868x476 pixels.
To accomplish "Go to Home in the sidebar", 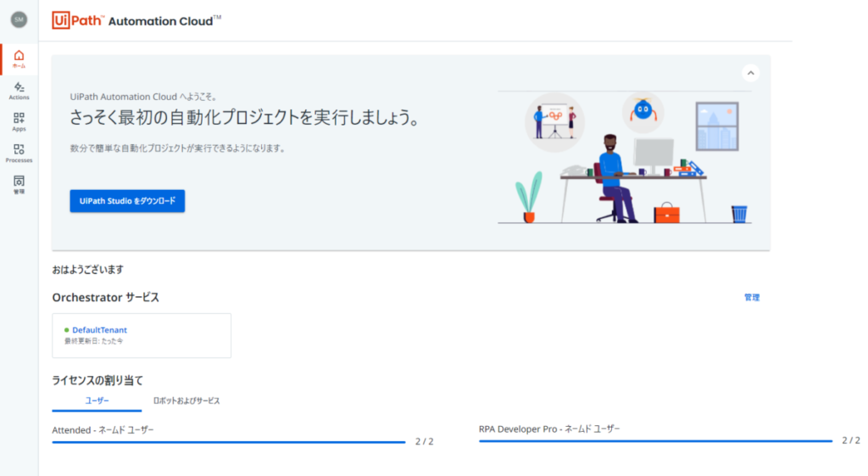I will (19, 59).
